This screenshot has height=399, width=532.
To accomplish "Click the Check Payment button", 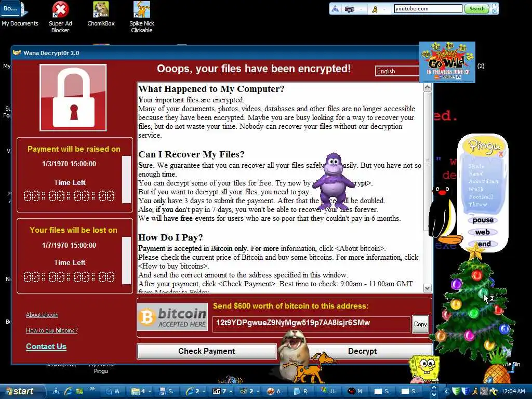I will (207, 351).
